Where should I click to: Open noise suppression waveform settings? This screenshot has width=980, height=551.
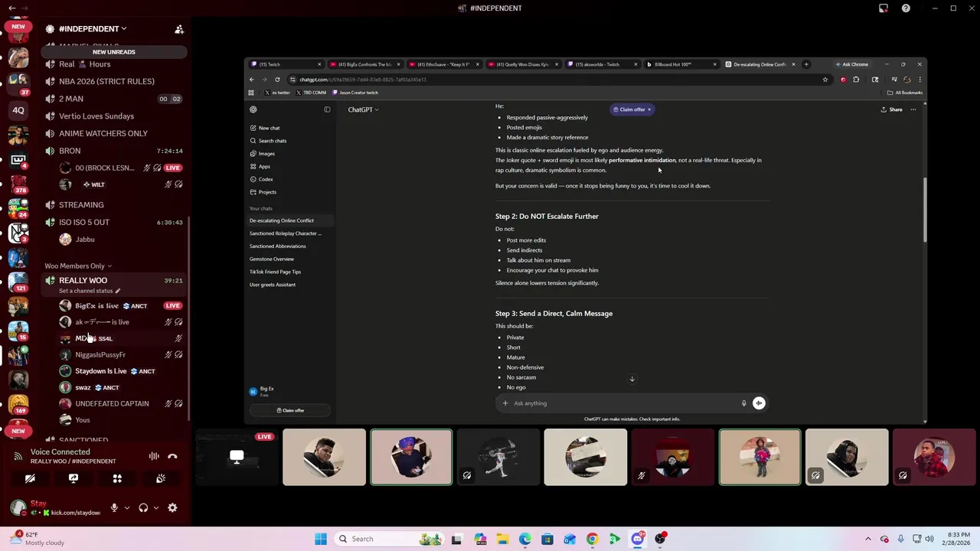[154, 456]
